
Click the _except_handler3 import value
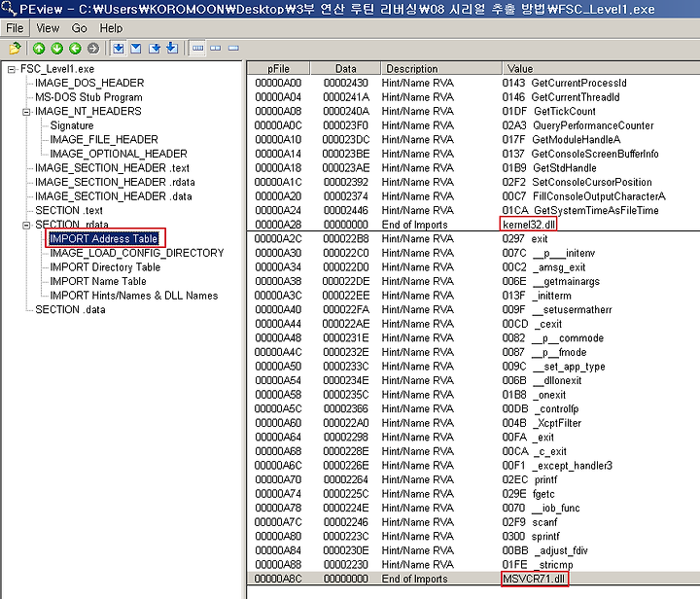[x=557, y=466]
